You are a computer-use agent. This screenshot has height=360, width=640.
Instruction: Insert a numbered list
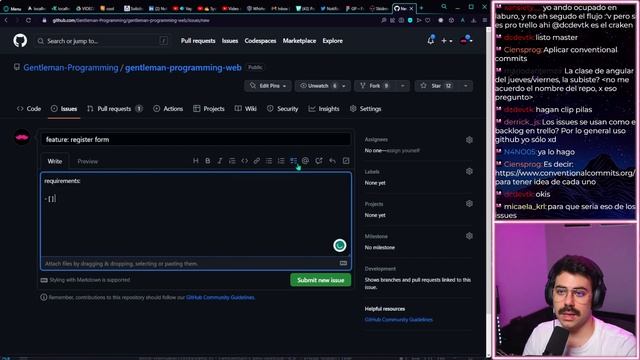[x=281, y=161]
